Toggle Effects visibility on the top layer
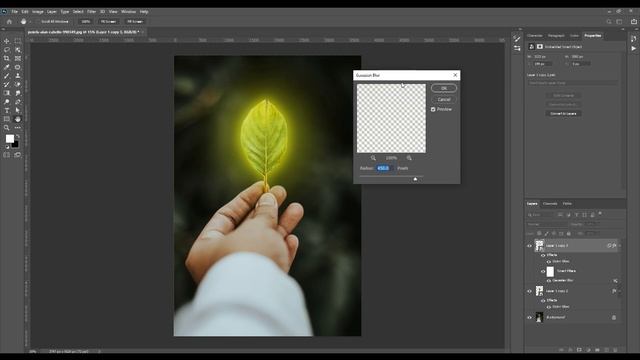Image resolution: width=640 pixels, height=360 pixels. pyautogui.click(x=543, y=255)
